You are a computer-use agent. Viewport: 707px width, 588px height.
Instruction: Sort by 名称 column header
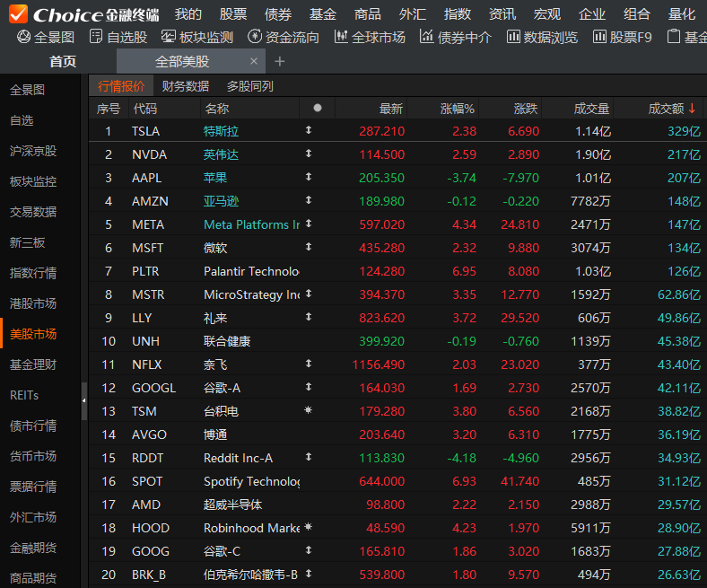pos(217,109)
